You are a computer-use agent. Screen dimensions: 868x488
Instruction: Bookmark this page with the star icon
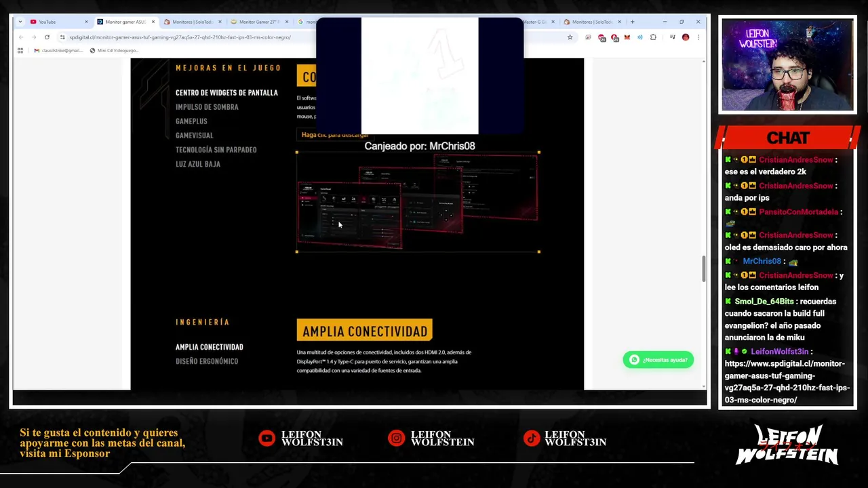click(570, 37)
